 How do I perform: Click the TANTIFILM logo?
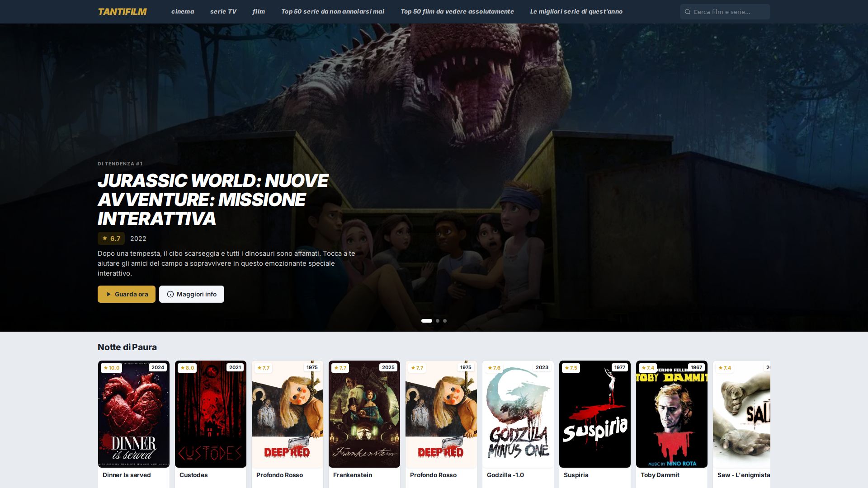(x=122, y=12)
